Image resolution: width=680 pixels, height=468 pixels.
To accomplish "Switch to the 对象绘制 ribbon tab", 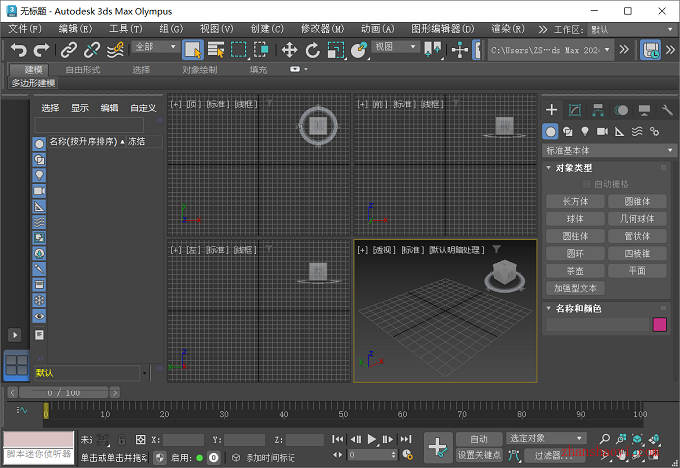I will tap(199, 70).
